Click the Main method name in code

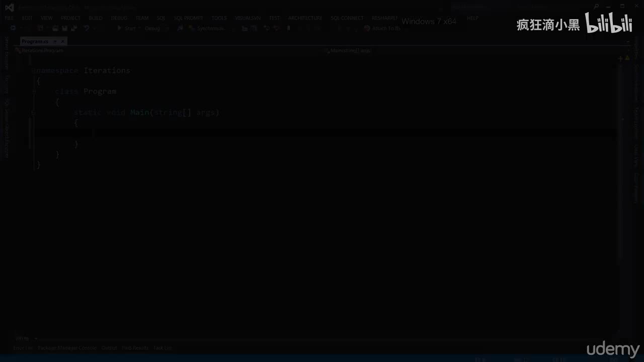140,113
